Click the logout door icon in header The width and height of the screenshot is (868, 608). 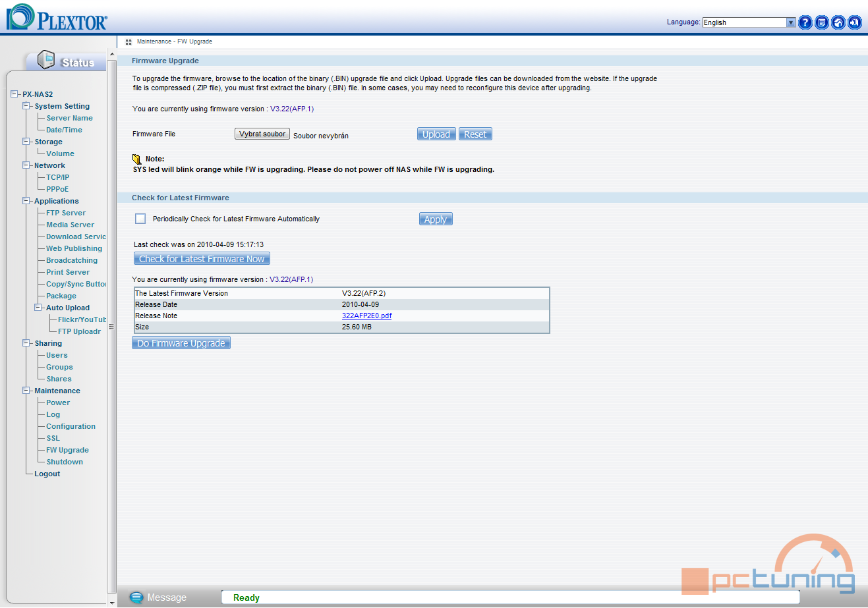point(855,22)
